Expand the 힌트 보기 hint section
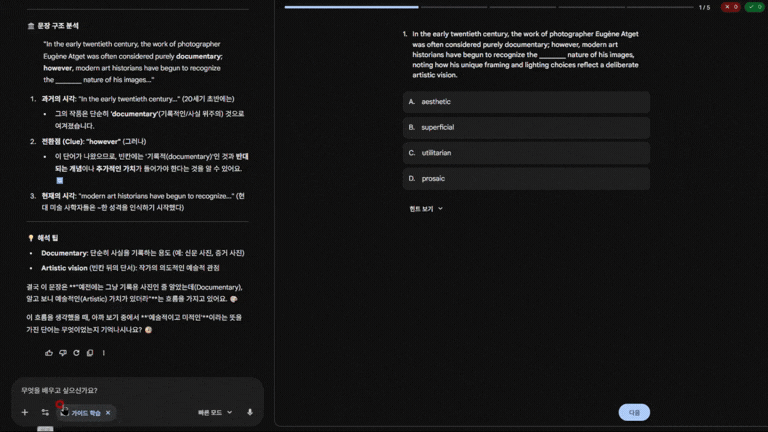Screen dimensions: 768x432 pyautogui.click(x=426, y=209)
